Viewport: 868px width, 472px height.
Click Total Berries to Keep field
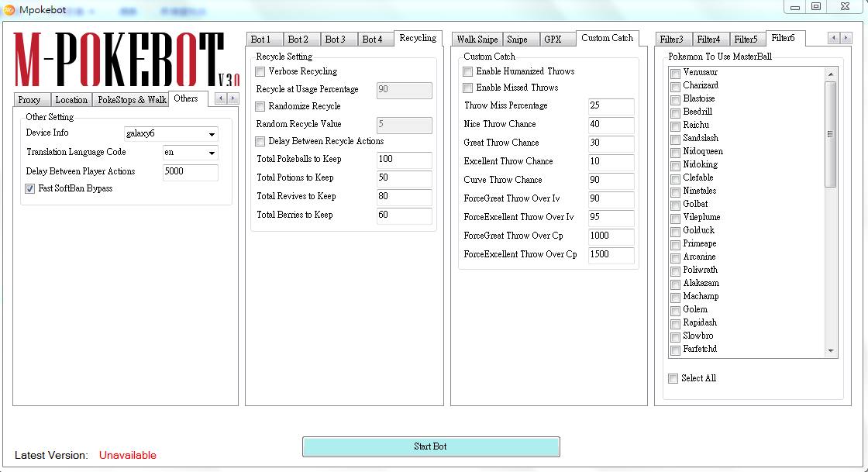tap(404, 215)
